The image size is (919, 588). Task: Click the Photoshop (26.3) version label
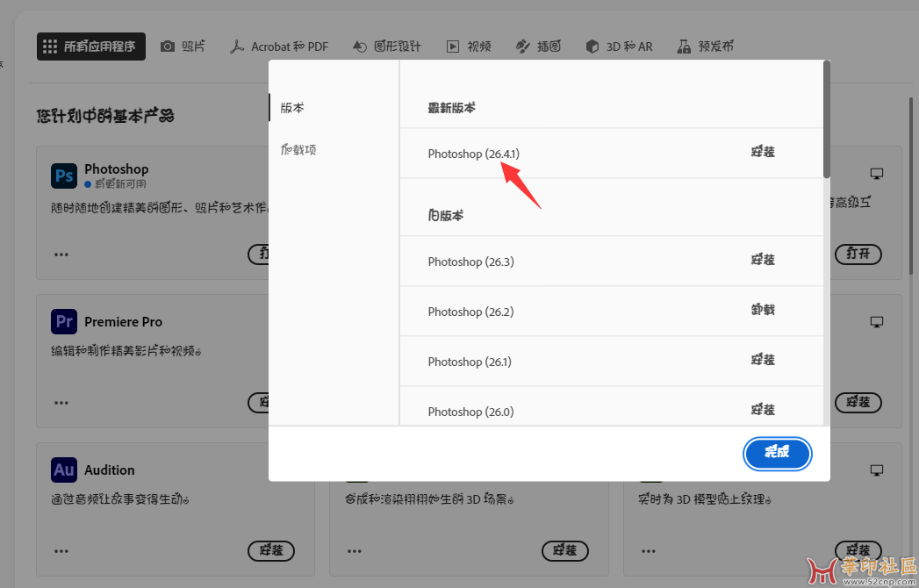[x=470, y=262]
